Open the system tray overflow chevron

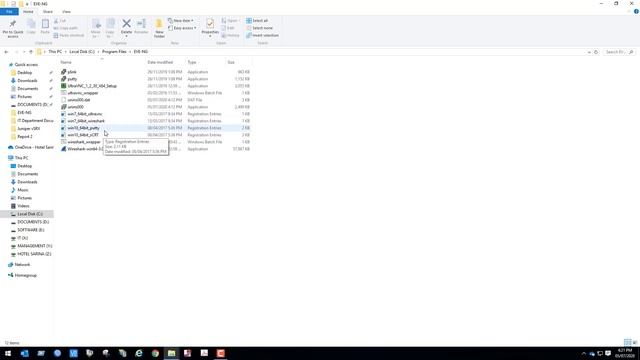tap(584, 353)
